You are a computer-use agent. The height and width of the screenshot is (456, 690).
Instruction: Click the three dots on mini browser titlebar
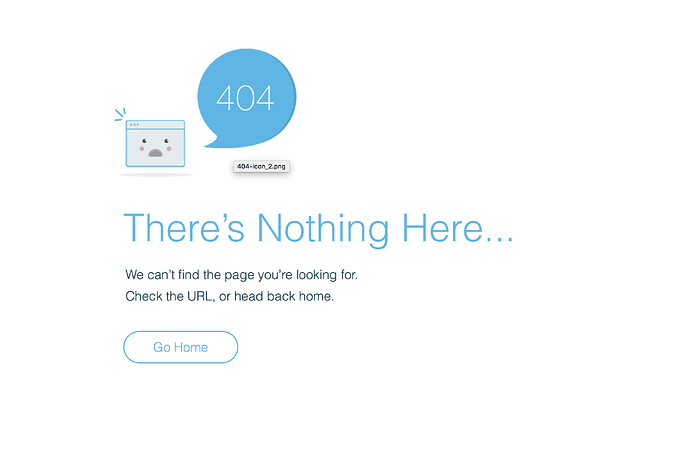134,125
